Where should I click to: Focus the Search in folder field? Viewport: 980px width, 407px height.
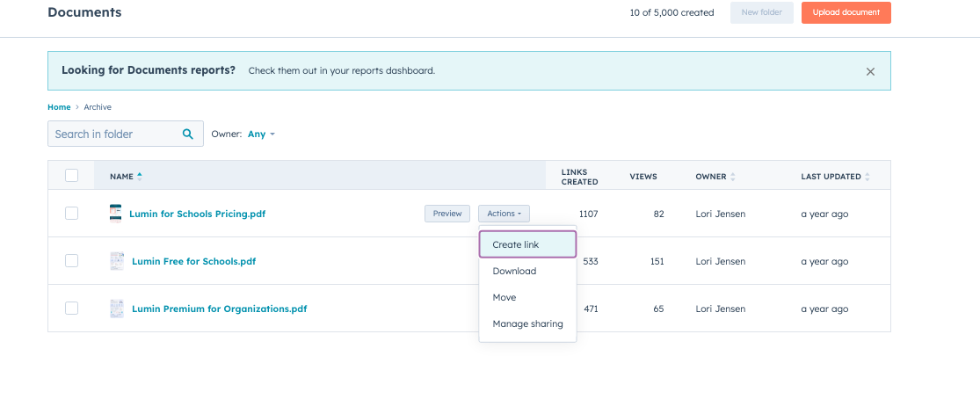[x=126, y=134]
